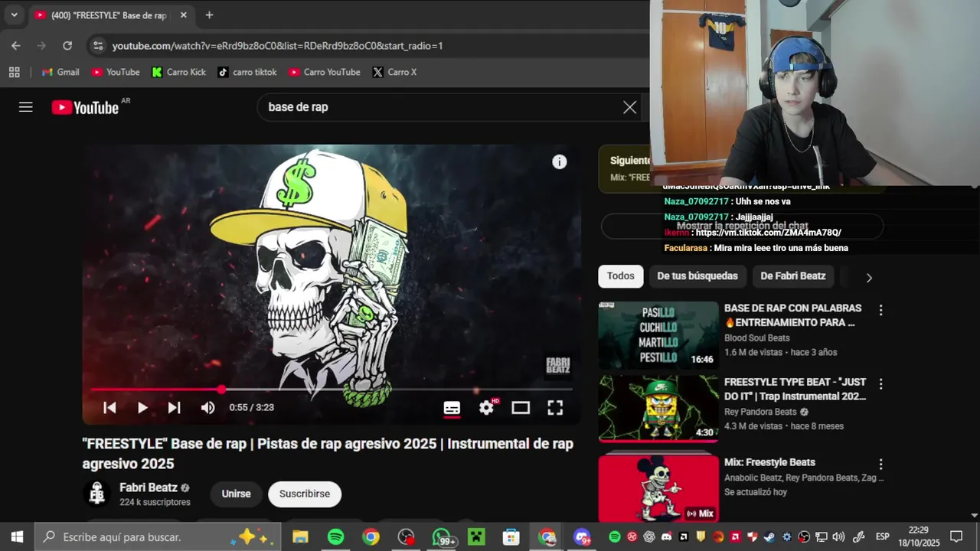The width and height of the screenshot is (980, 551).
Task: Open the 'Mix: Freestyle Beats' thumbnail
Action: 658,488
